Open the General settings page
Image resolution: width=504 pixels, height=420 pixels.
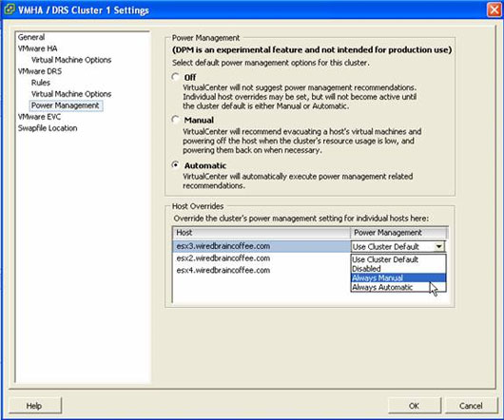[31, 37]
